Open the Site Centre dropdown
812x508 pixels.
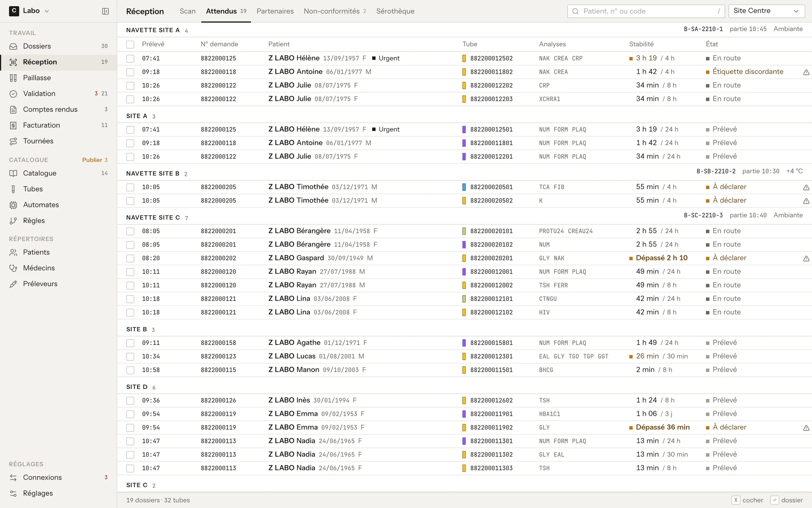(x=766, y=11)
